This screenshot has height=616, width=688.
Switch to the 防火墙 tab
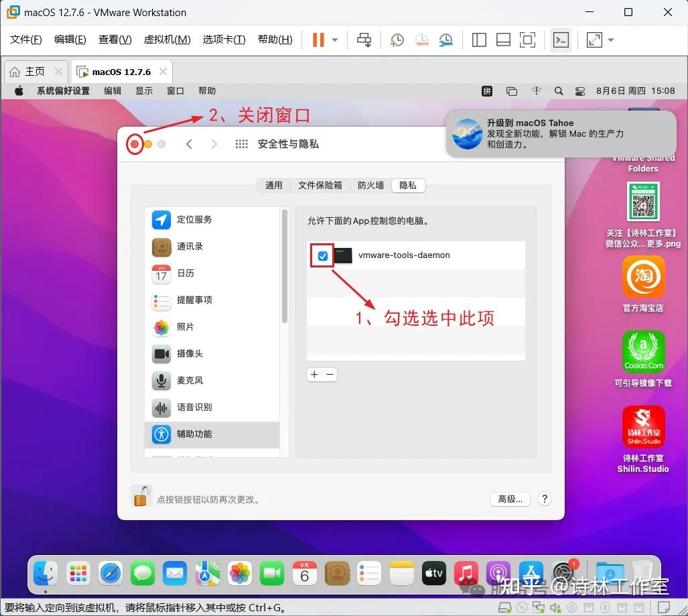[370, 185]
